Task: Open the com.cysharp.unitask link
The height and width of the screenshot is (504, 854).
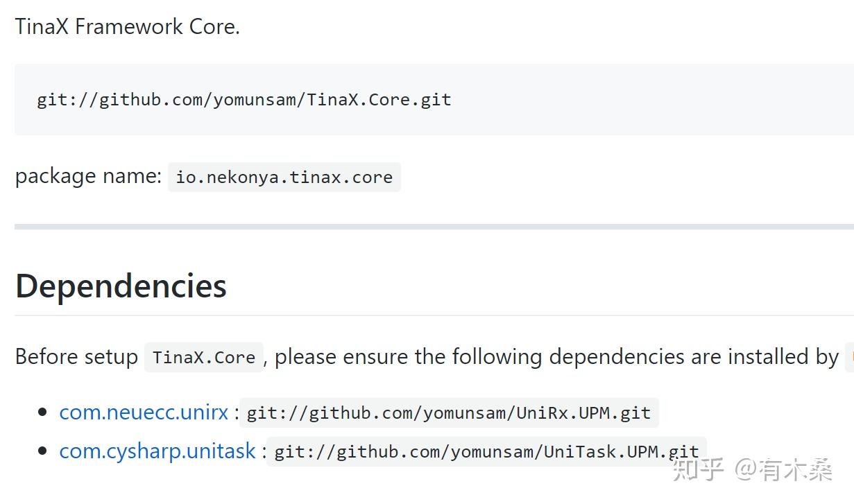Action: point(156,450)
